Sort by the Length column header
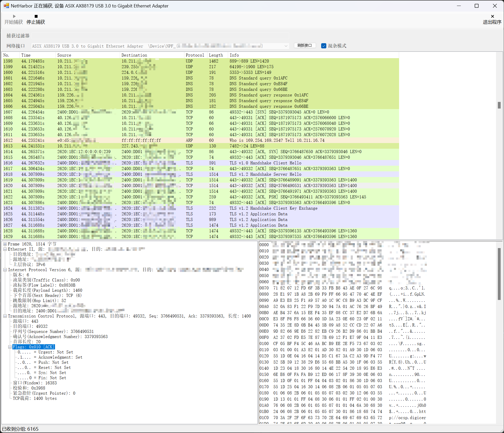The width and height of the screenshot is (504, 433). [x=218, y=55]
